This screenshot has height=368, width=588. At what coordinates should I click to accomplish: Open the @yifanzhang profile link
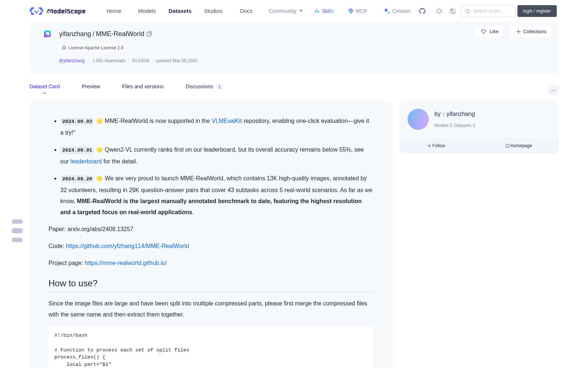tap(72, 61)
